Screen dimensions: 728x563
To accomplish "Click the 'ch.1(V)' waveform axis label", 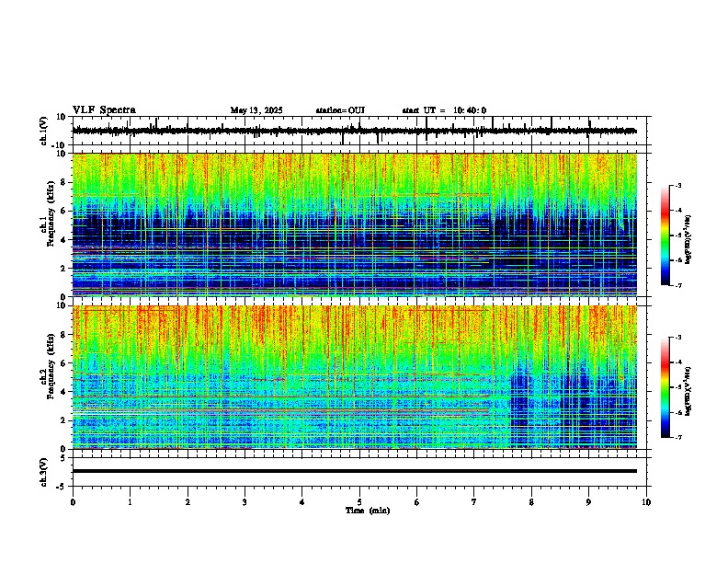I will pyautogui.click(x=44, y=131).
